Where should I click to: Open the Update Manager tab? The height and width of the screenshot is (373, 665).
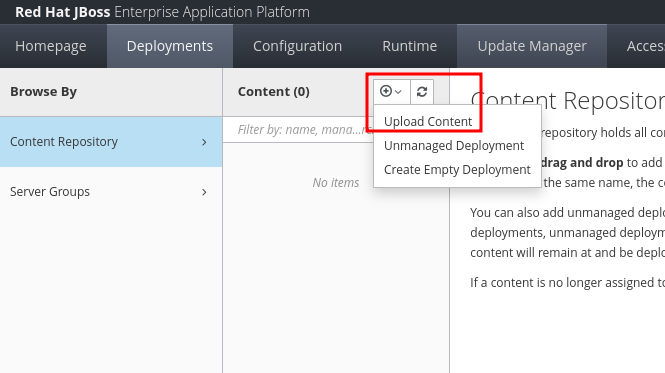pyautogui.click(x=532, y=46)
